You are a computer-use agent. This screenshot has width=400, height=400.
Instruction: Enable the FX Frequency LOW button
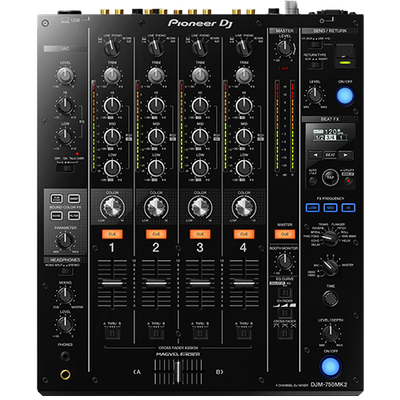[313, 207]
